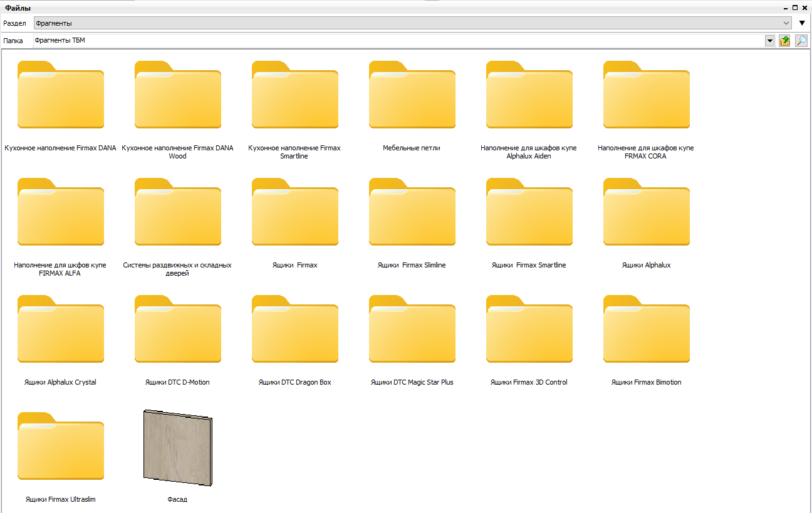The width and height of the screenshot is (812, 513).
Task: Open the 'Наполнение для шкфов купе FIRMAX ALFA' folder
Action: 61,212
